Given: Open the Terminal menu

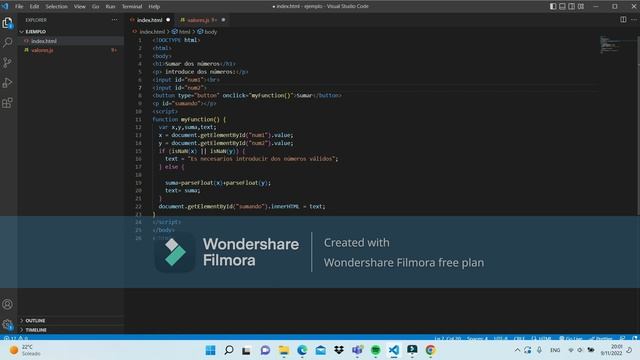Looking at the screenshot, I should pos(132,7).
